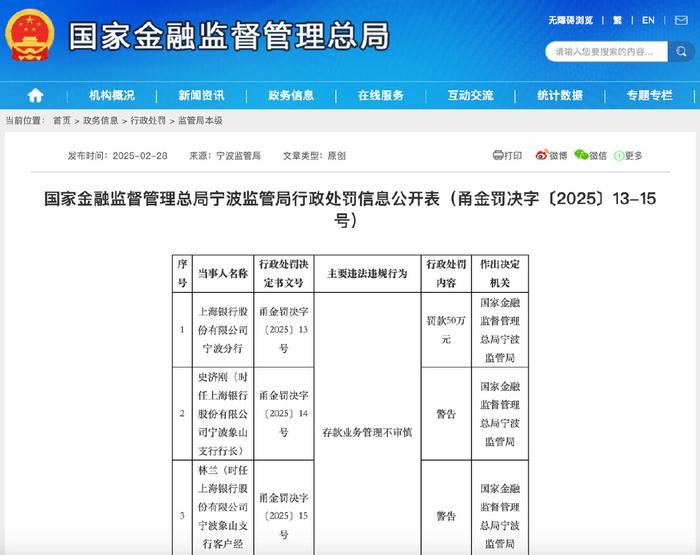Click cell 甬金罚决字〔2025〕14号
Screen dimensions: 700x555
tap(283, 414)
